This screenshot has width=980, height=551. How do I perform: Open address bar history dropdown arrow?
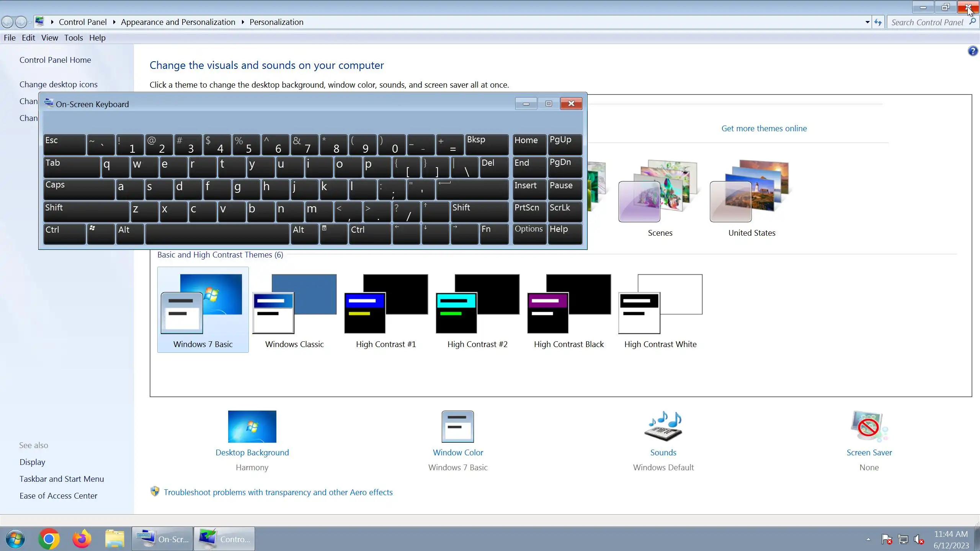[x=867, y=23]
